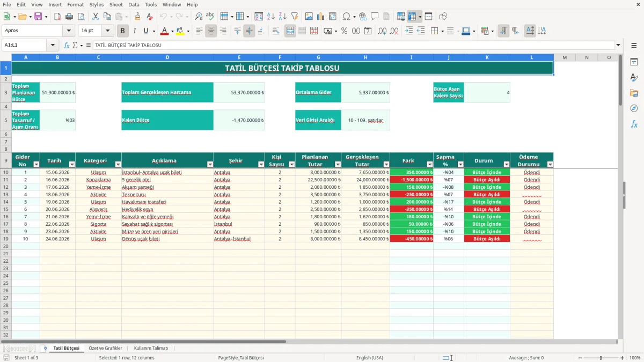Viewport: 644px width, 362px height.
Task: Click the Sort dialog icon
Action: coord(259,17)
